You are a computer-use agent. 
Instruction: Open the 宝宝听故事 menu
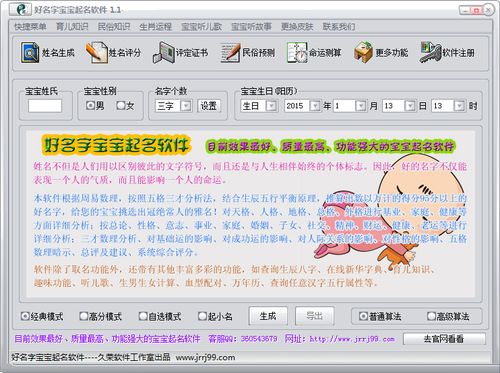coord(251,27)
